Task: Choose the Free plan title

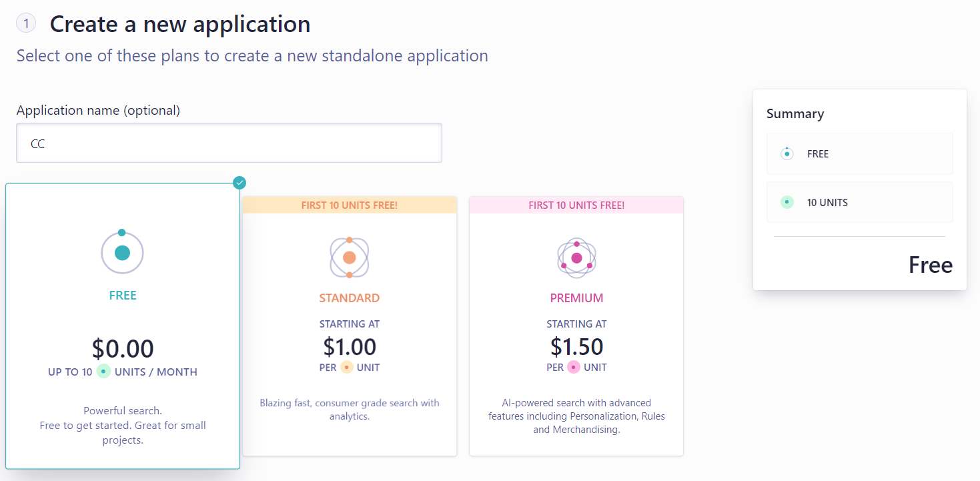Action: point(123,295)
